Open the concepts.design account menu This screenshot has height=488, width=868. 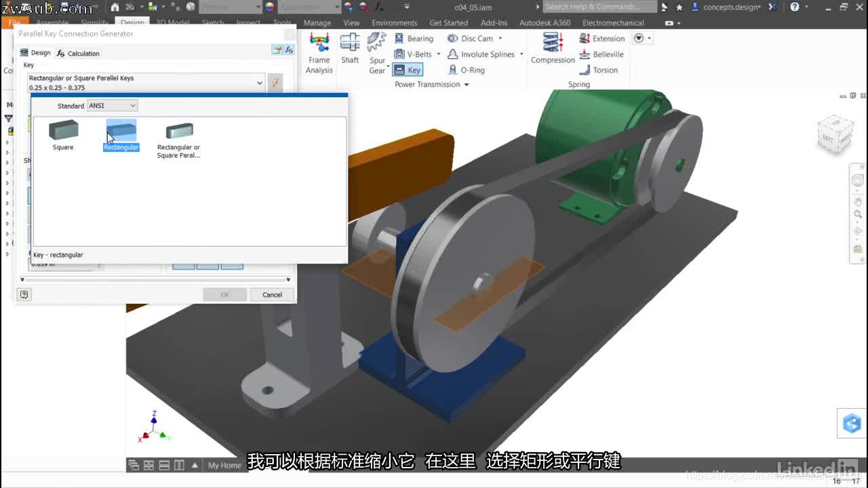point(726,7)
